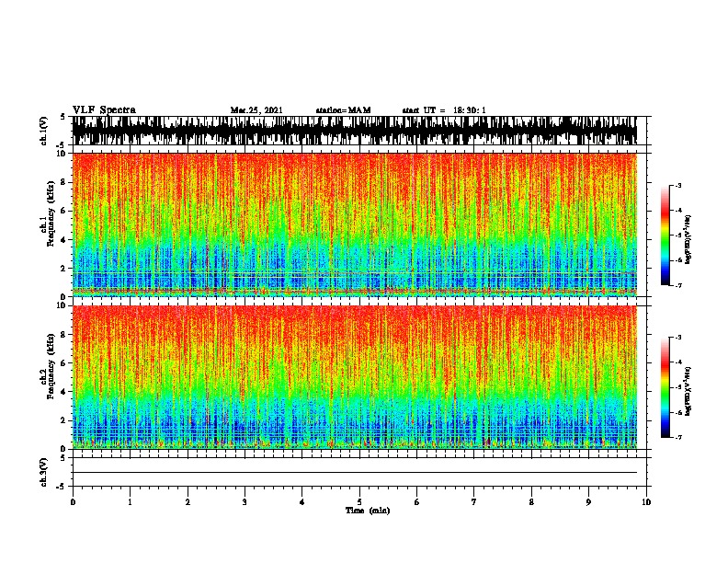Click the 5 minute time axis tick label
728x563 pixels.
tap(359, 502)
